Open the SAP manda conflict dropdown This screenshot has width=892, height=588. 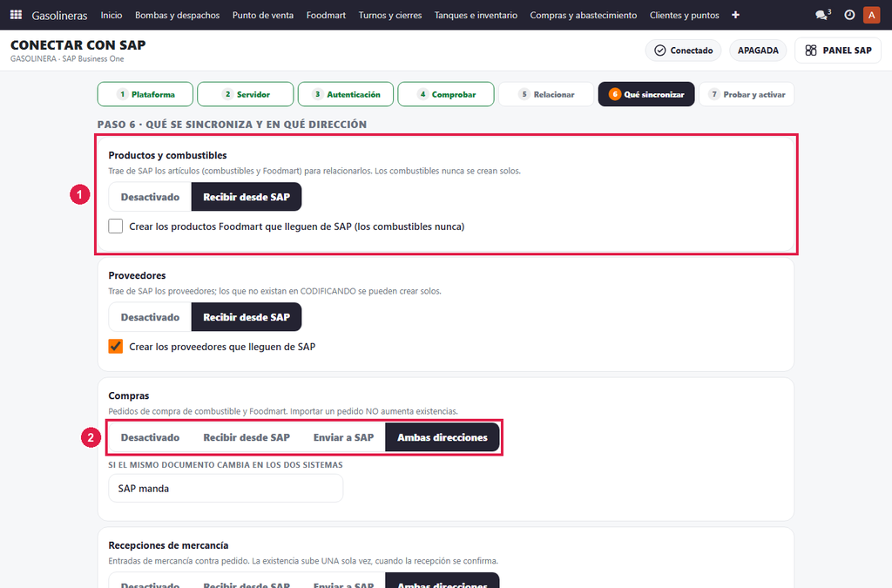(x=226, y=489)
